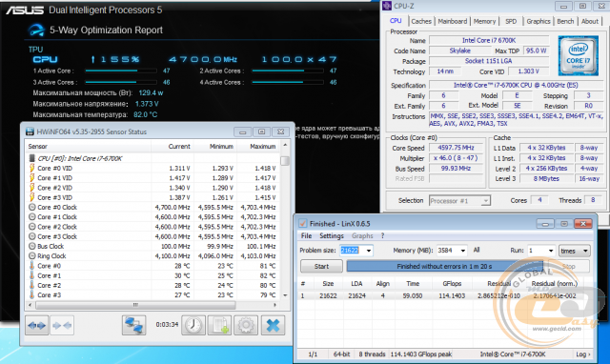This screenshot has width=610, height=364.
Task: Open Settings menu in LinX
Action: pyautogui.click(x=332, y=235)
